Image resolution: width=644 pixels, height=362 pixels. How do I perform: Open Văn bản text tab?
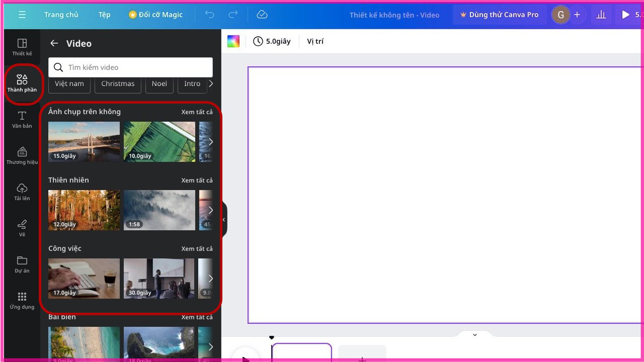tap(22, 120)
